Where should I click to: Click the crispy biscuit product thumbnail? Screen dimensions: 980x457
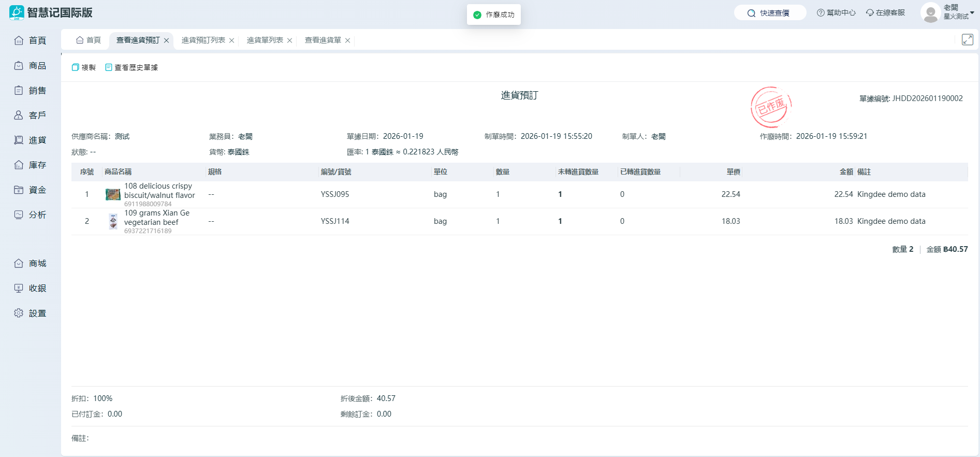point(113,195)
